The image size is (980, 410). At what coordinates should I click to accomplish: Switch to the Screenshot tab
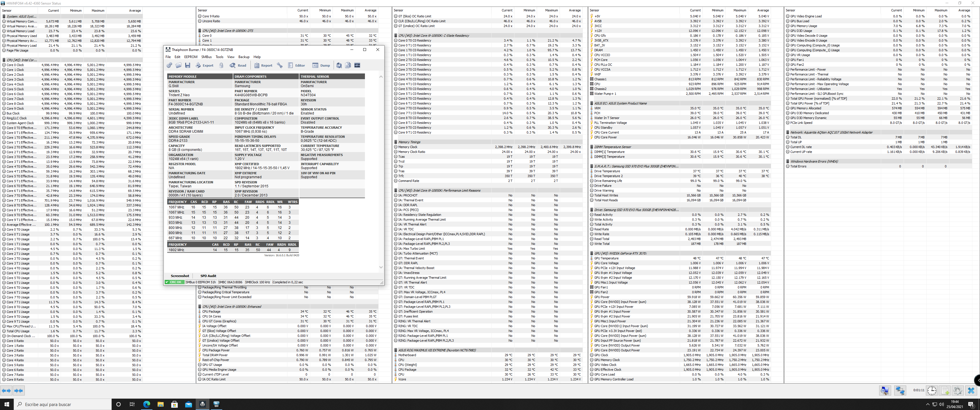[180, 276]
